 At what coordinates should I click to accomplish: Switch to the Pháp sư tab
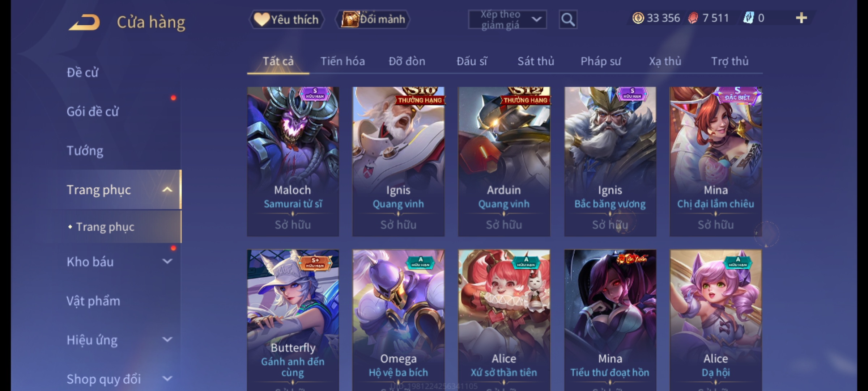[600, 62]
